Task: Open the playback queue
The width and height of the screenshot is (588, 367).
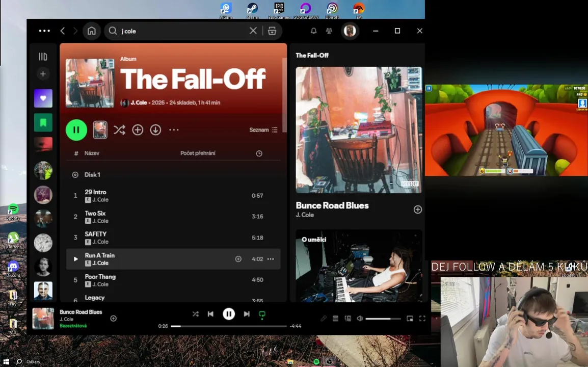Action: click(x=336, y=319)
